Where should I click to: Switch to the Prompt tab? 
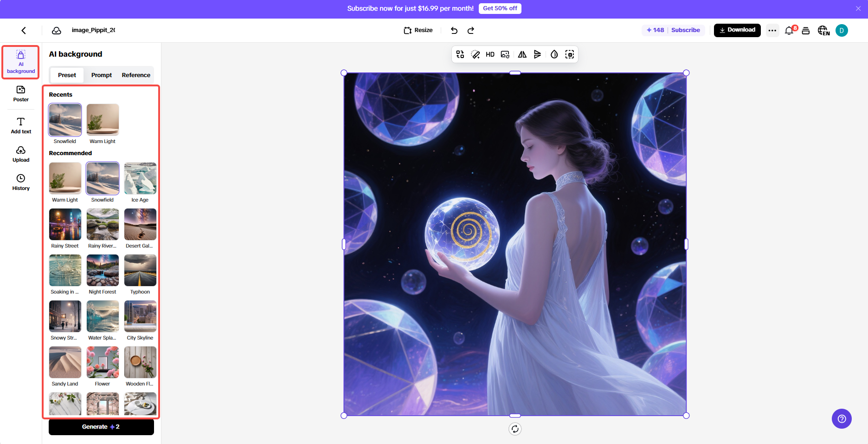tap(101, 75)
